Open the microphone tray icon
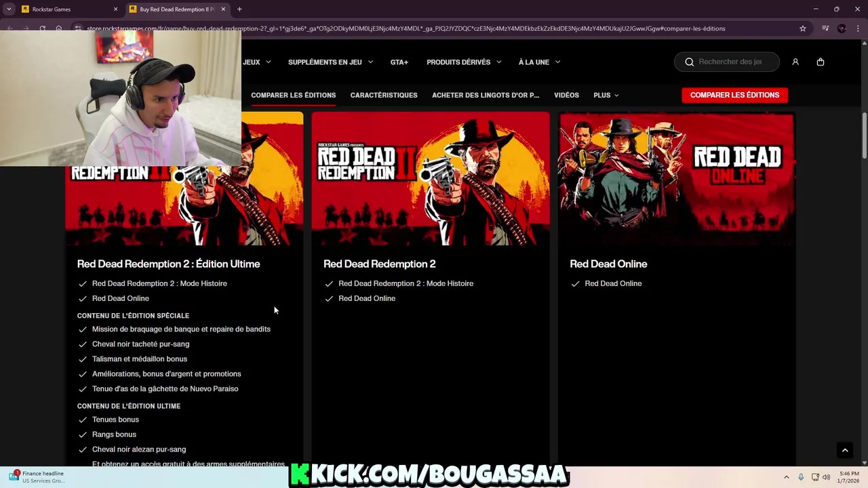 pos(801,477)
